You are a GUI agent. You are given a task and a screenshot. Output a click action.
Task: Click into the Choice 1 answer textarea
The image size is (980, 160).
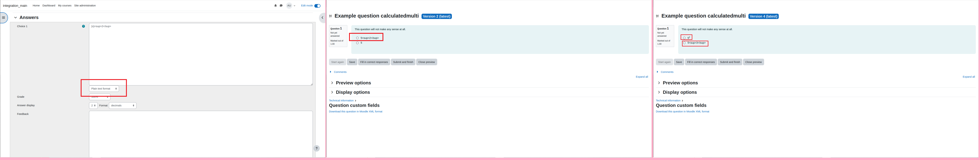tap(201, 54)
